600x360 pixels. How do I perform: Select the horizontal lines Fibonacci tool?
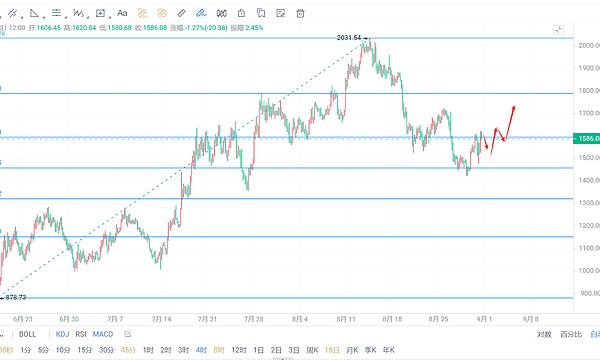tap(56, 13)
